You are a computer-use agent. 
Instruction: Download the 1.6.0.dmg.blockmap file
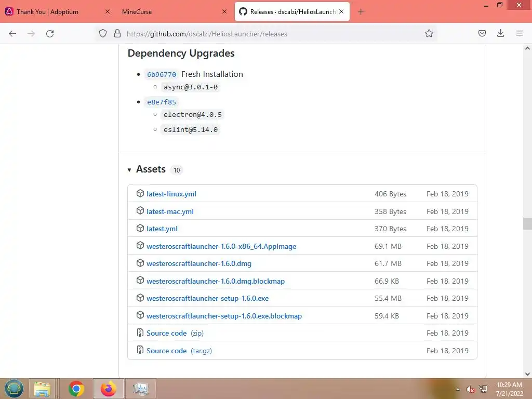click(216, 281)
